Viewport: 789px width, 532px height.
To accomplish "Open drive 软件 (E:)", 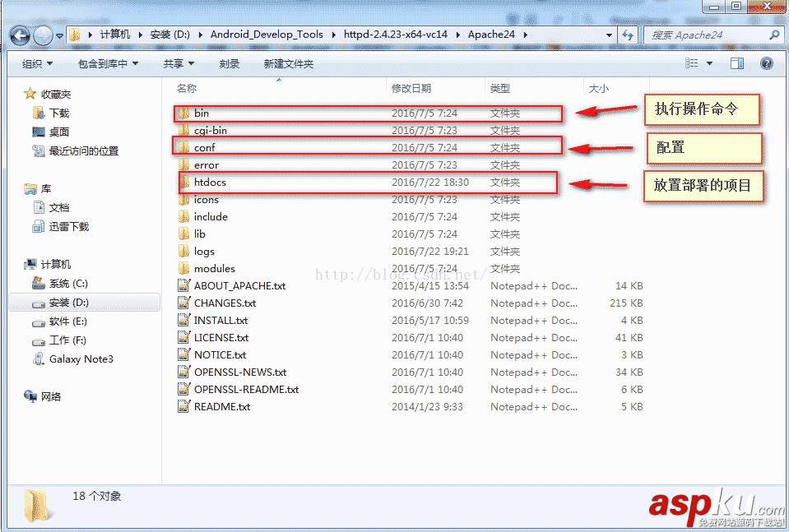I will click(68, 322).
